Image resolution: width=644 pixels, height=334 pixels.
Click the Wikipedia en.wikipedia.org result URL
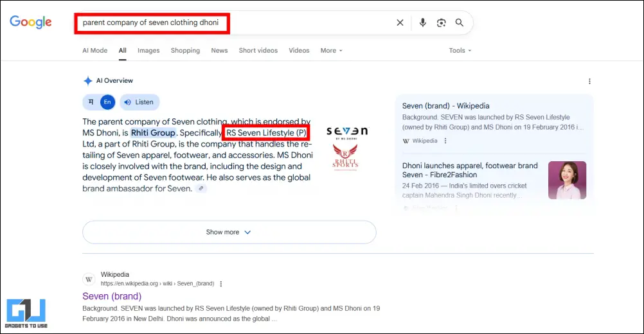point(157,284)
